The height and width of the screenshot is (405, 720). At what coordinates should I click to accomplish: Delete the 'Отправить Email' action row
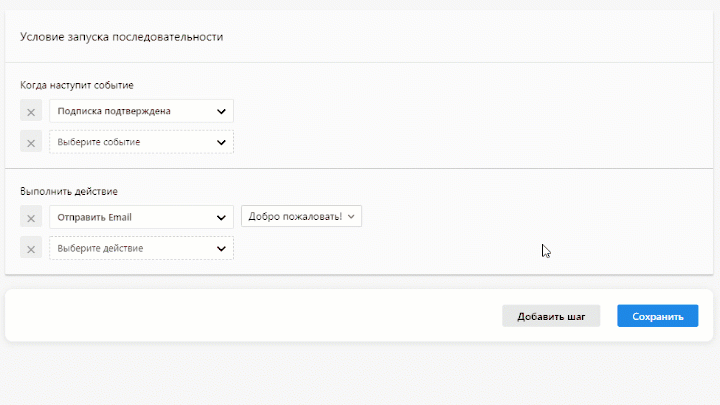(x=31, y=217)
